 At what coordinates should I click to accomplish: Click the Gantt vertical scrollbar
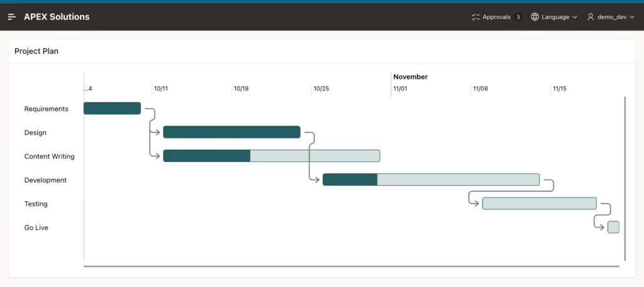coord(625,178)
